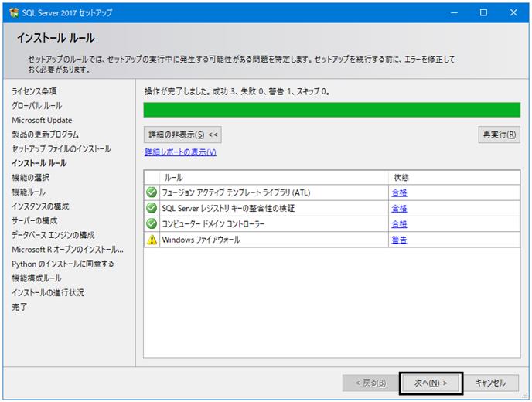The height and width of the screenshot is (402, 532).
Task: Select the インストールの進行状況 step
Action: [x=48, y=292]
